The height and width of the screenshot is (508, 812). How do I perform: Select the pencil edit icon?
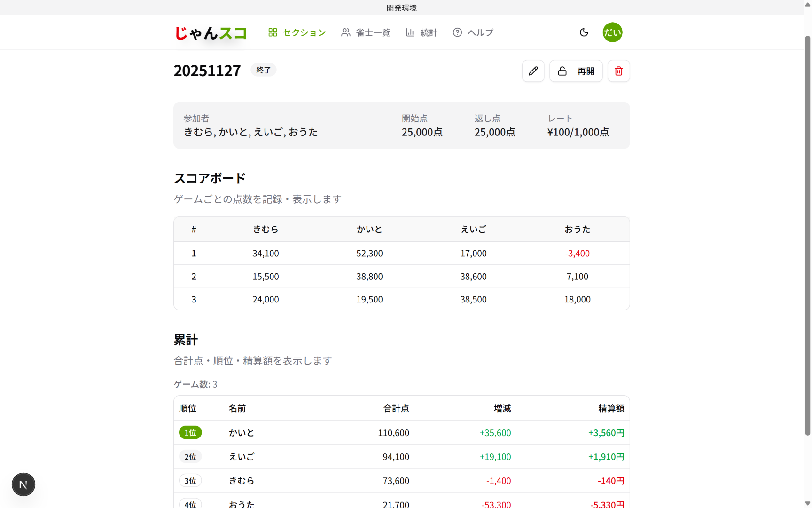click(x=533, y=71)
